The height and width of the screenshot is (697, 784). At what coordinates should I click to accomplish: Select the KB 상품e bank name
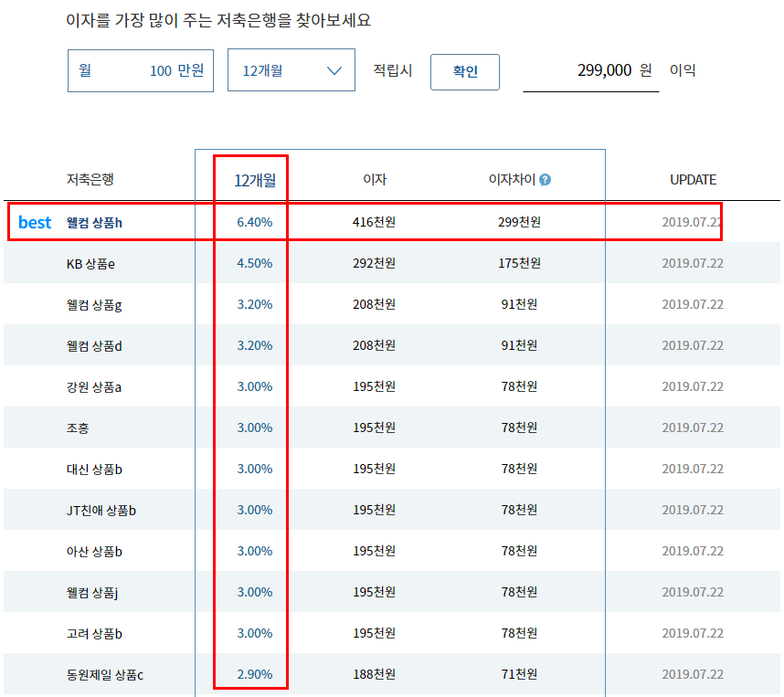point(90,263)
